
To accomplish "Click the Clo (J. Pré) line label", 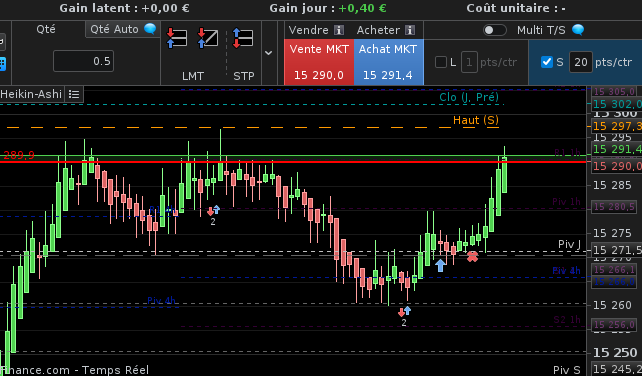I will pyautogui.click(x=469, y=97).
